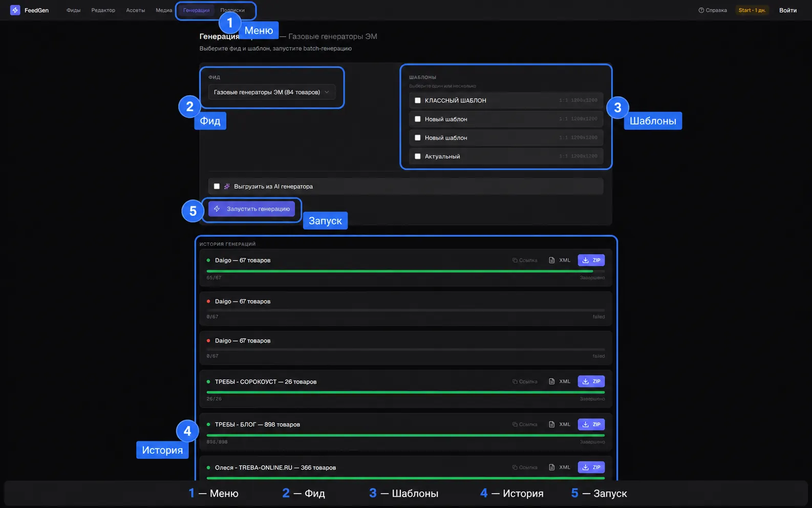Copy Ссылка for ТРЕБЫ - БЛОГ generation

tap(525, 425)
